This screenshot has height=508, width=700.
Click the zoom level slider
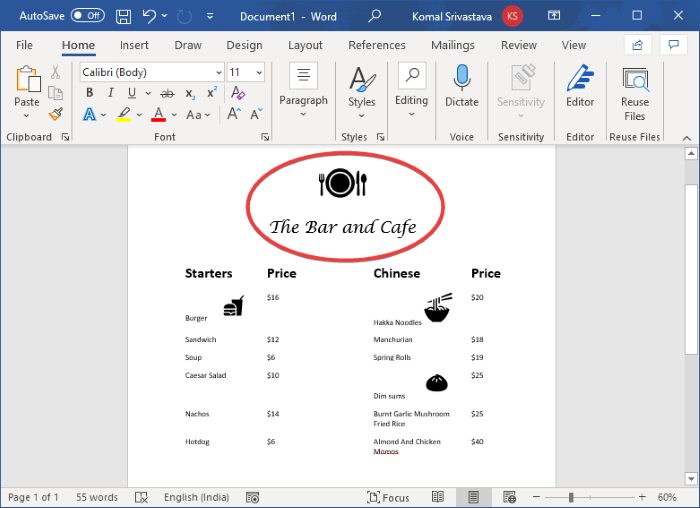pos(571,497)
